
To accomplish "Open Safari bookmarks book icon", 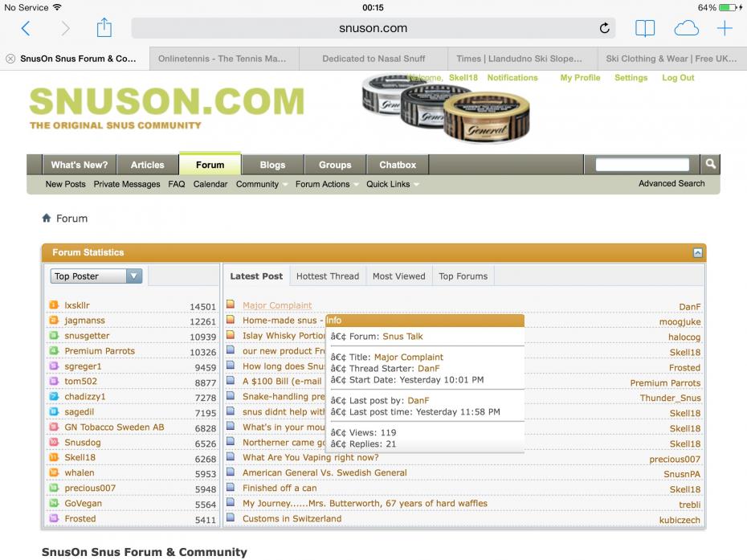I will coord(645,29).
